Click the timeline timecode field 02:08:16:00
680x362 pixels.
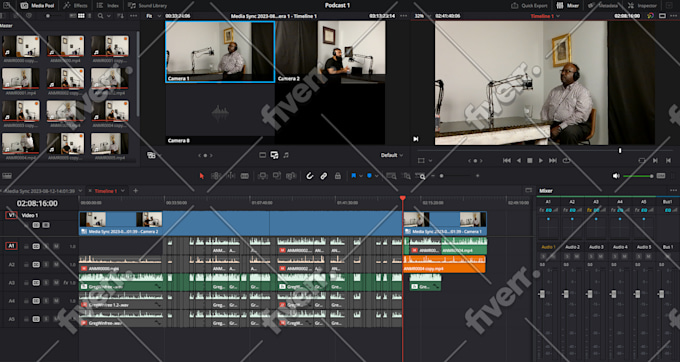(37, 203)
